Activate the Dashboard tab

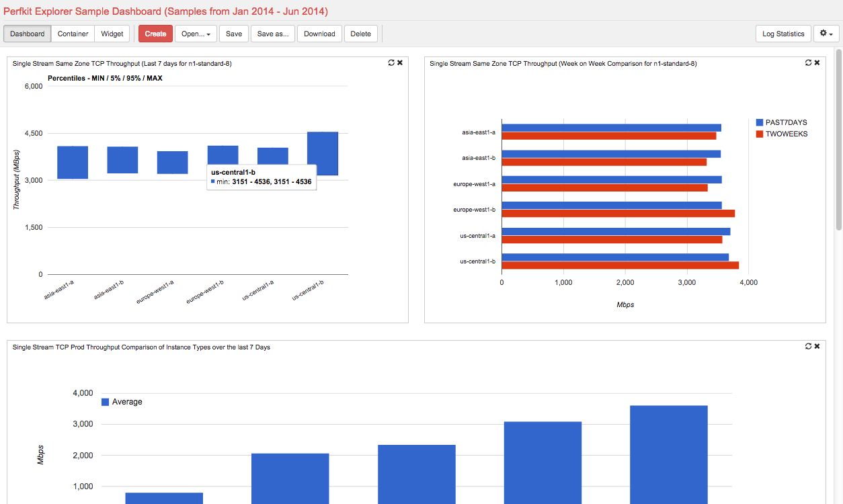[28, 34]
